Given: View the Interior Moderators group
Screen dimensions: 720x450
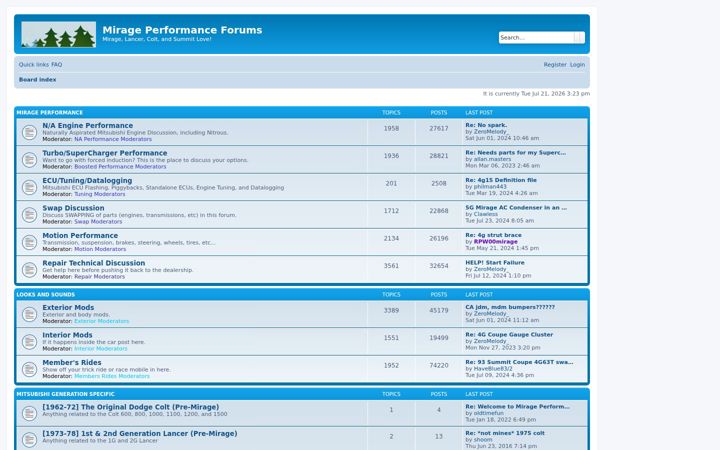Looking at the screenshot, I should pos(101,349).
